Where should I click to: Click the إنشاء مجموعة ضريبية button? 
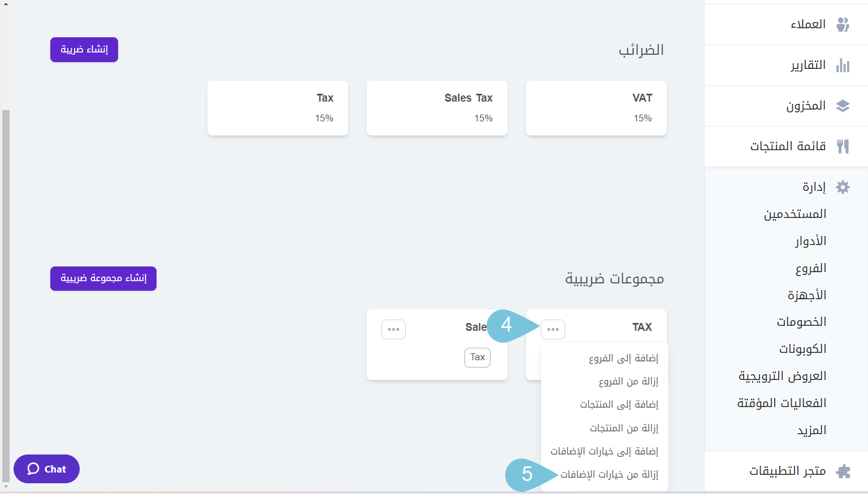(x=103, y=278)
